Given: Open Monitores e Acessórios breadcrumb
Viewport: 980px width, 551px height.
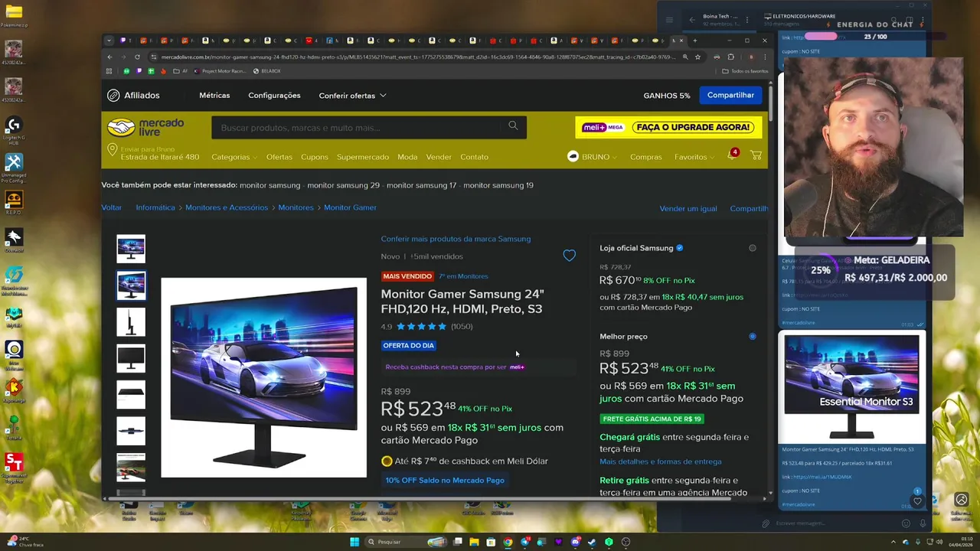Looking at the screenshot, I should [227, 207].
